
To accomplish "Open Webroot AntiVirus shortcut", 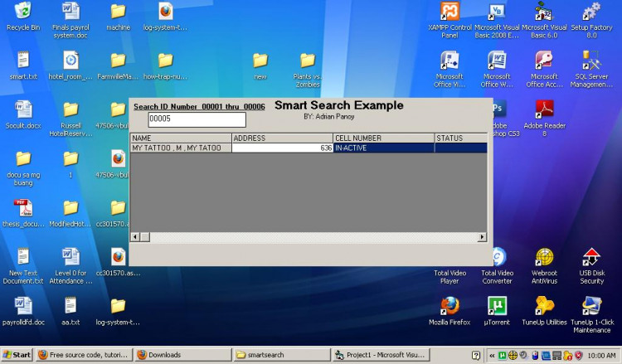I will pos(544,257).
